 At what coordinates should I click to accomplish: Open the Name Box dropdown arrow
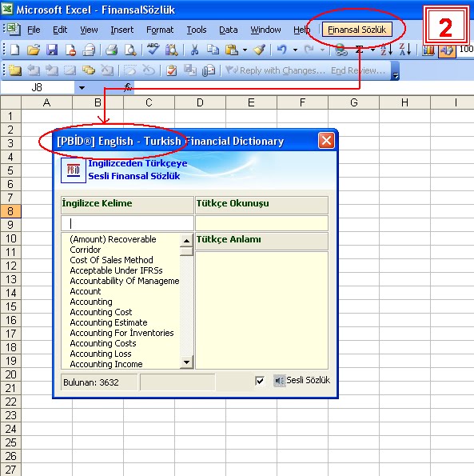pos(82,88)
